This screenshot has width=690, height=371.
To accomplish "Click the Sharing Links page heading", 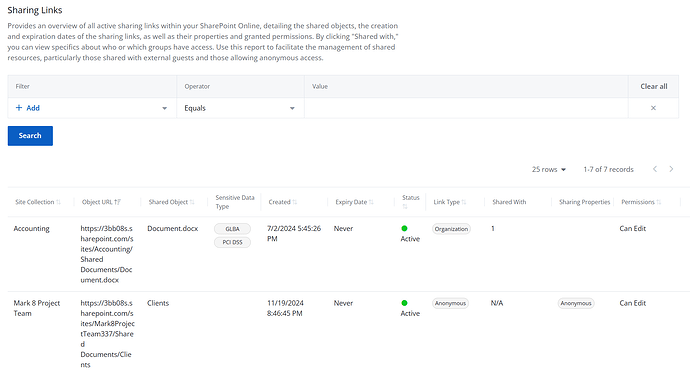I will (35, 10).
